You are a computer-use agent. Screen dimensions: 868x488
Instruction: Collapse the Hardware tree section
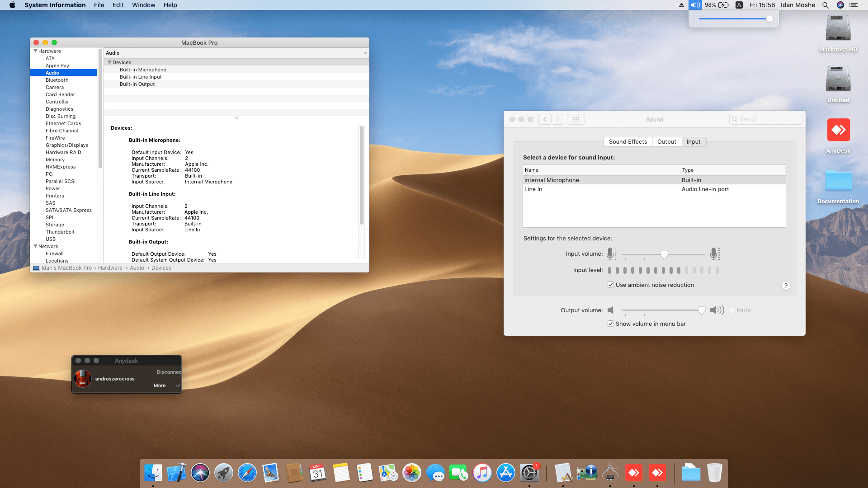pos(35,51)
